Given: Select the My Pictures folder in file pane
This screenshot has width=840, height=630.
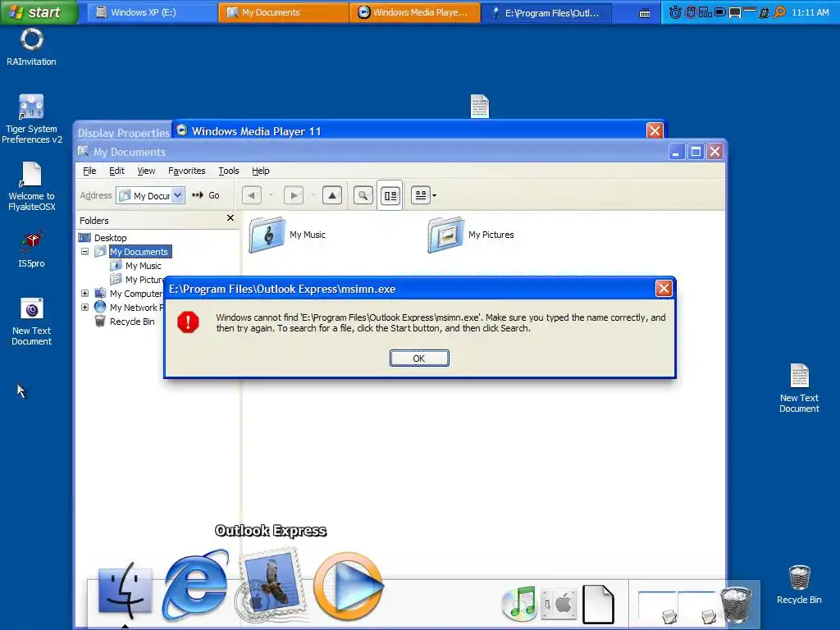Looking at the screenshot, I should (471, 235).
